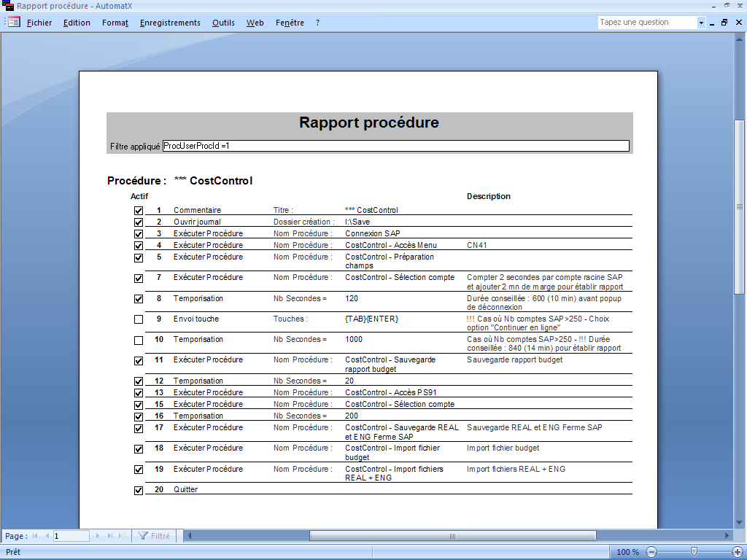
Task: Click the horizontal scrollbar left arrow
Action: [189, 536]
